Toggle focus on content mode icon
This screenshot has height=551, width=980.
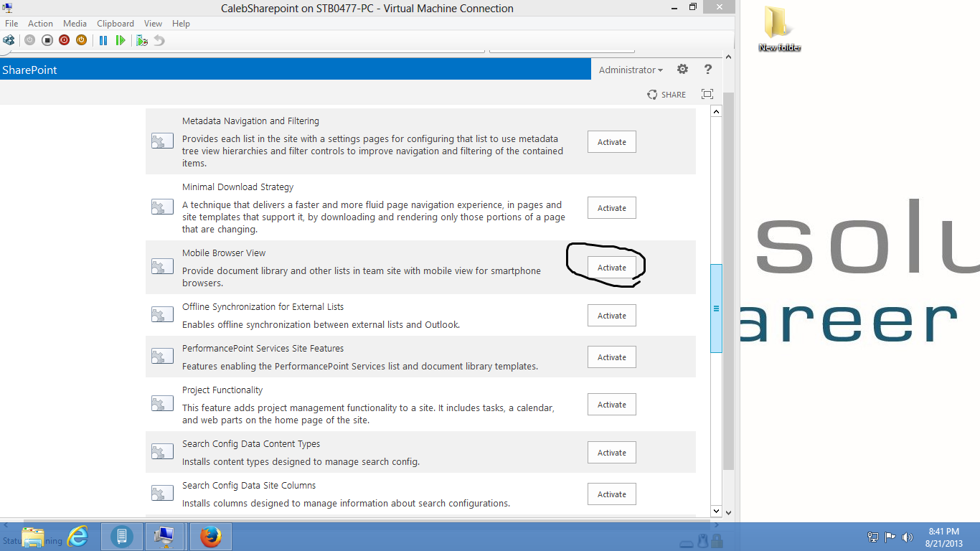(x=707, y=95)
